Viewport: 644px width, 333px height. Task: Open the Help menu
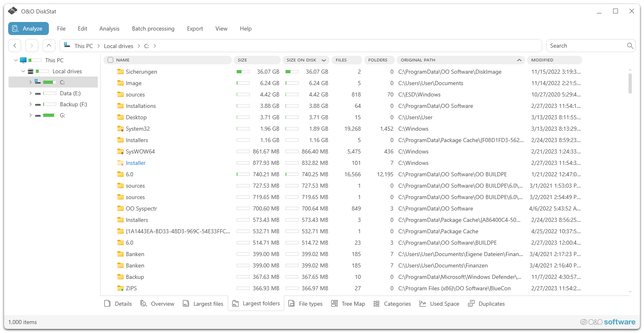click(x=246, y=28)
